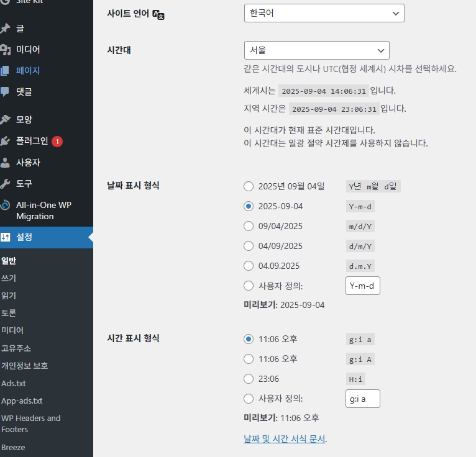Select the Y년 m월 d일 date format
476x457 pixels.
tap(249, 186)
